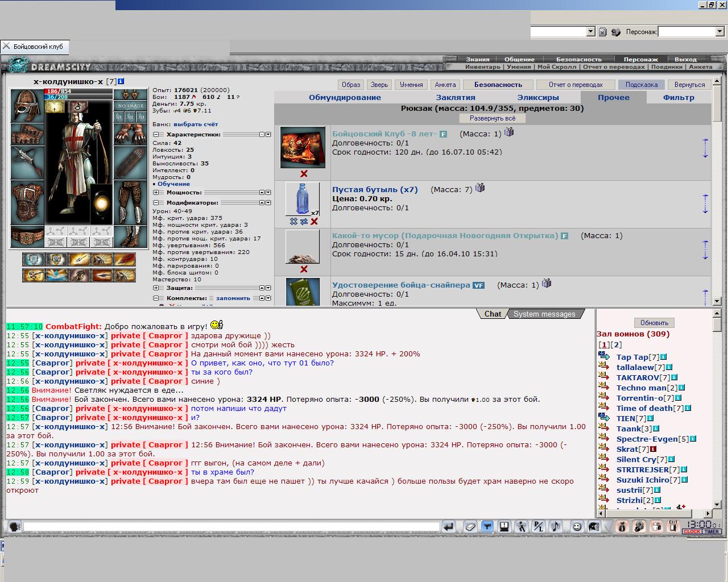Click the Обновить button
This screenshot has width=728, height=582.
[654, 323]
